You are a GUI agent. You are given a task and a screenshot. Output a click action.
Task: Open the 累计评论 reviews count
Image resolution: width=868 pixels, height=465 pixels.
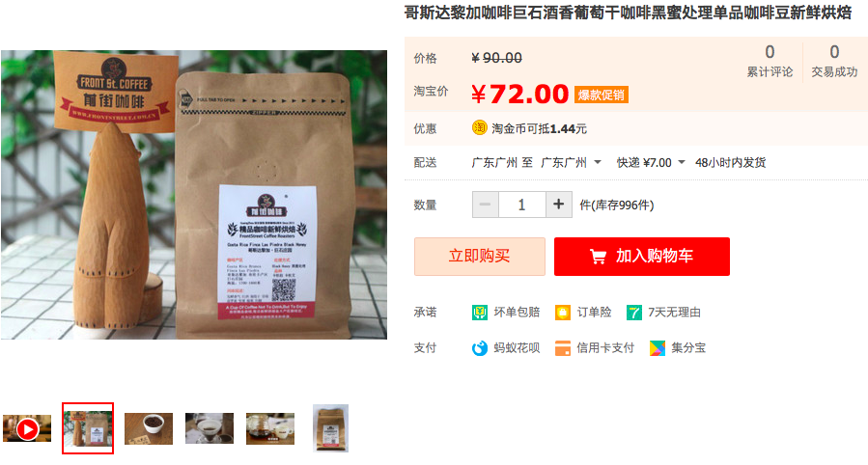click(x=770, y=61)
